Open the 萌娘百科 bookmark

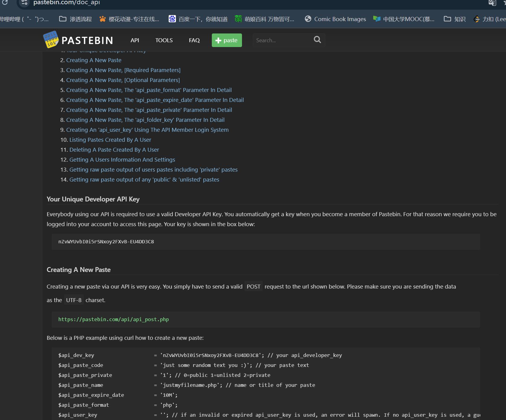264,19
